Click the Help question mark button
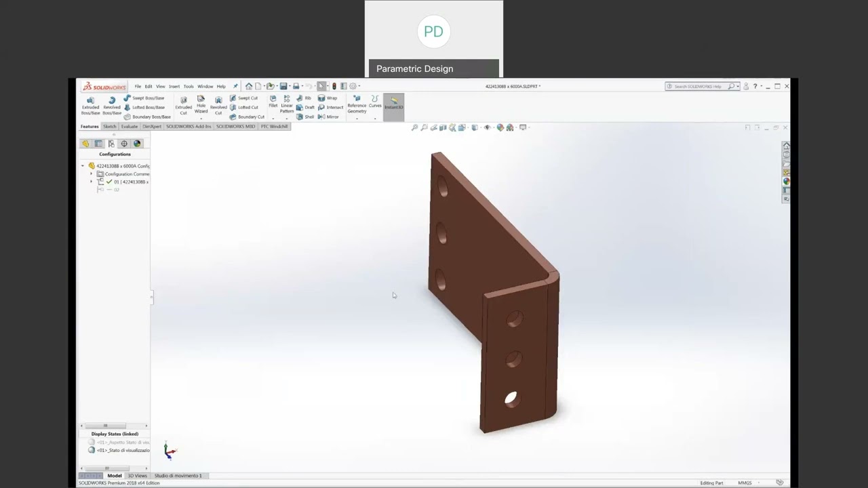The image size is (868, 488). click(755, 86)
